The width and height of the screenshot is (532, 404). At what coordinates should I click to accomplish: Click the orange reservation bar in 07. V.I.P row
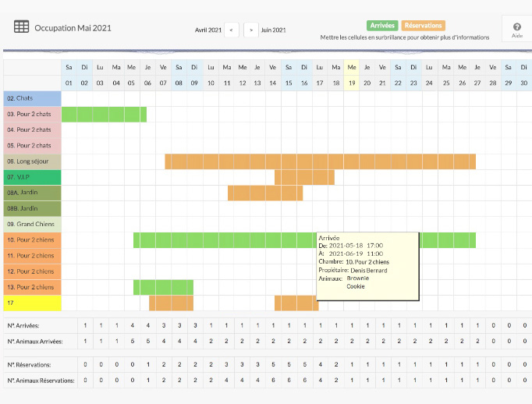304,177
